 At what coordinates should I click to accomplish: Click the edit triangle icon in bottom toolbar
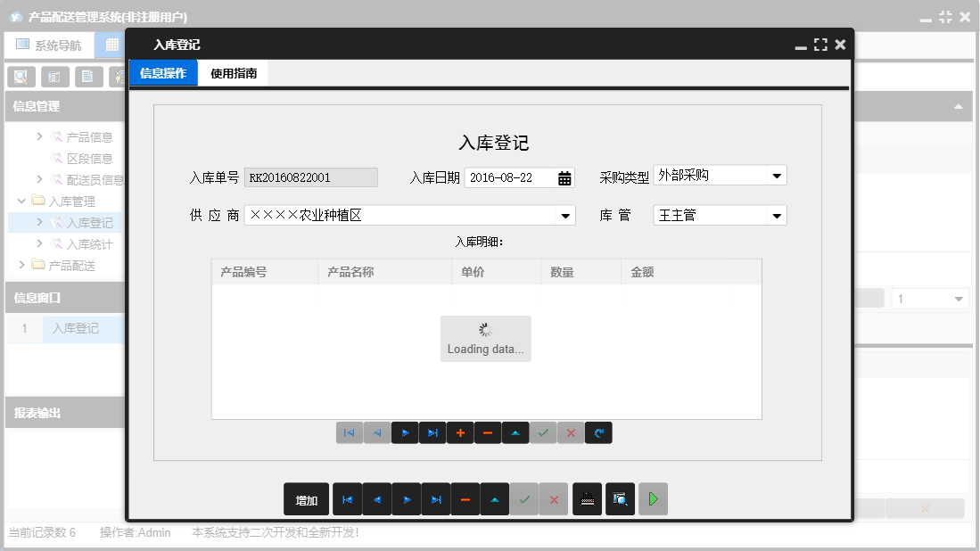[x=494, y=499]
